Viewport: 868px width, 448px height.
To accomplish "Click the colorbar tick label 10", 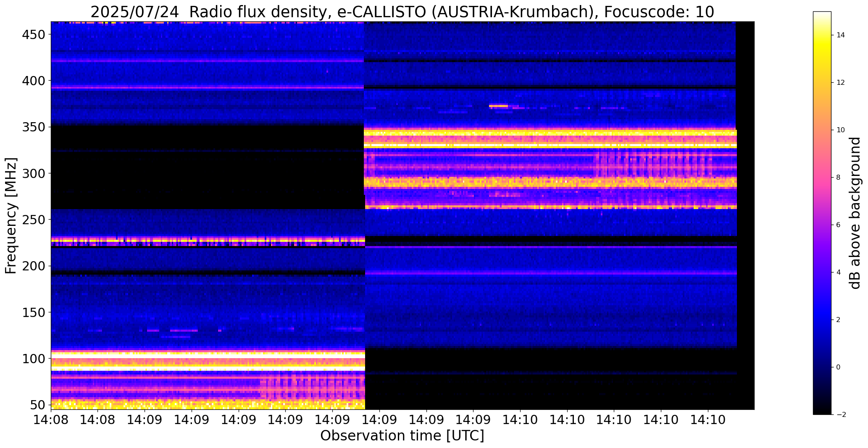I will click(841, 130).
